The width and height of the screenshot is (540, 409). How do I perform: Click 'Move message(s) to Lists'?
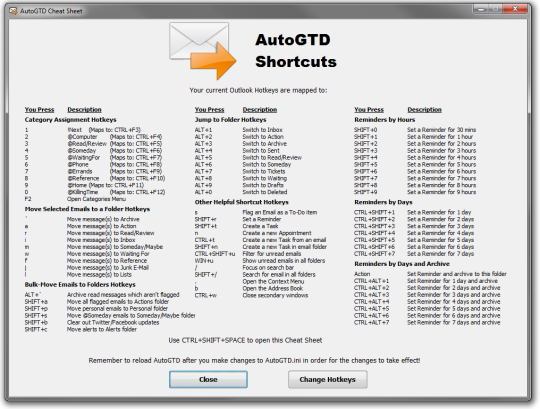99,274
